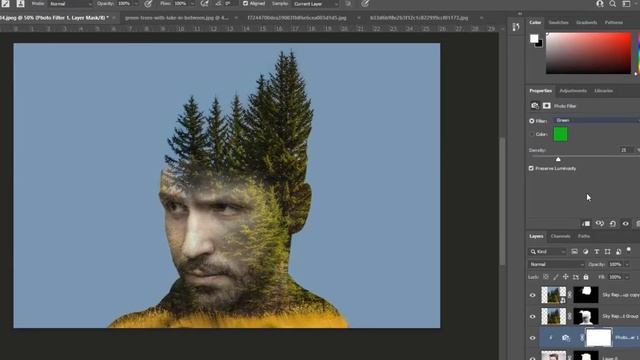Open the brush Mode dropdown set to Normal
640x360 pixels.
(x=71, y=4)
